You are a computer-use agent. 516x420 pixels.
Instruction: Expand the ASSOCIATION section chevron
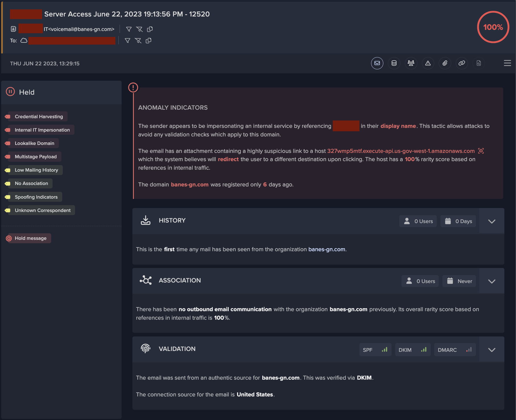click(492, 281)
